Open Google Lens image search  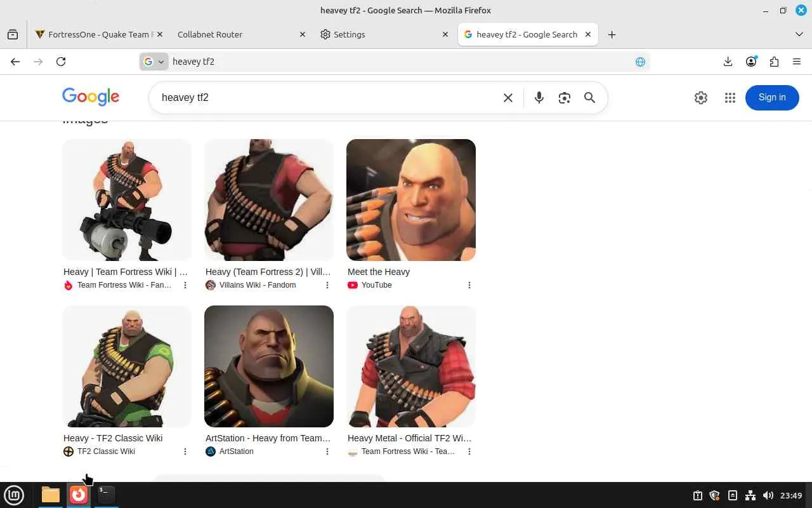[565, 98]
